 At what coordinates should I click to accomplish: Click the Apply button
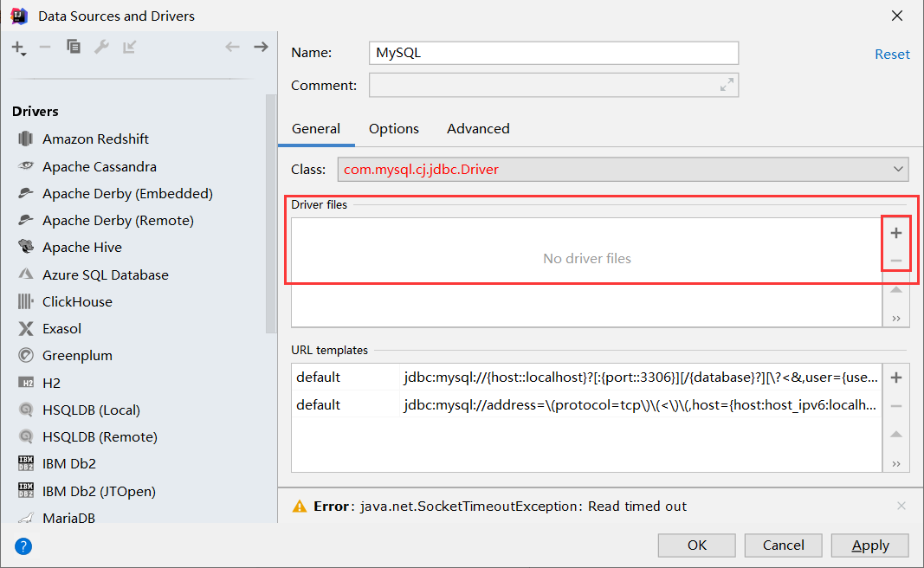pyautogui.click(x=869, y=545)
